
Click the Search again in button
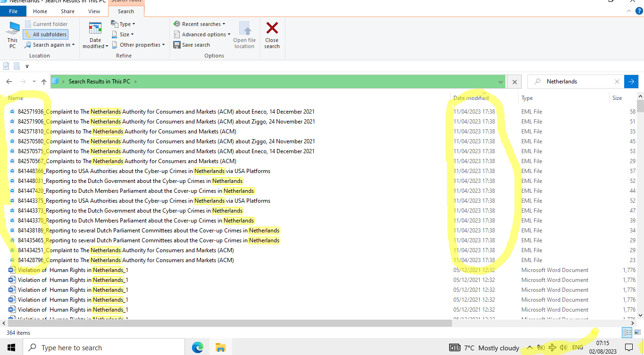[x=50, y=44]
